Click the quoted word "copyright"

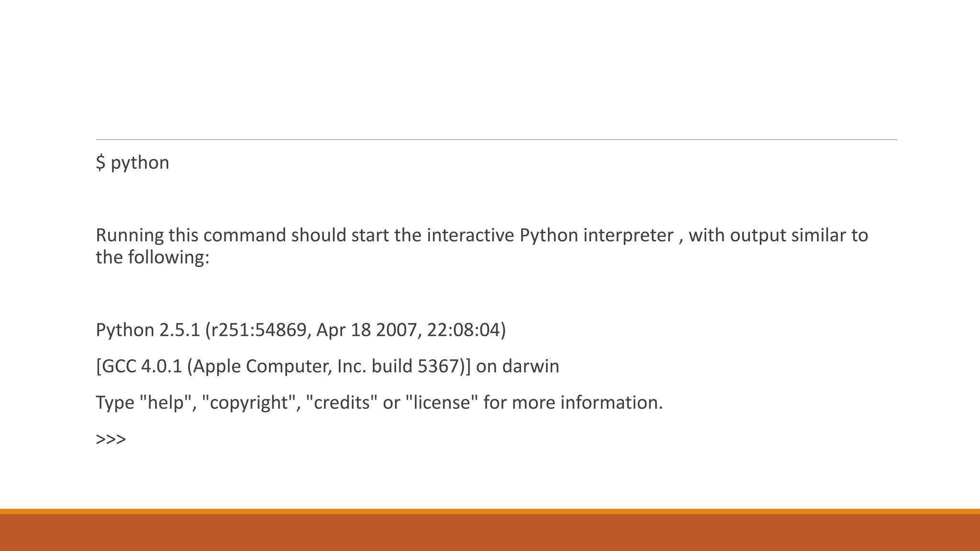249,403
